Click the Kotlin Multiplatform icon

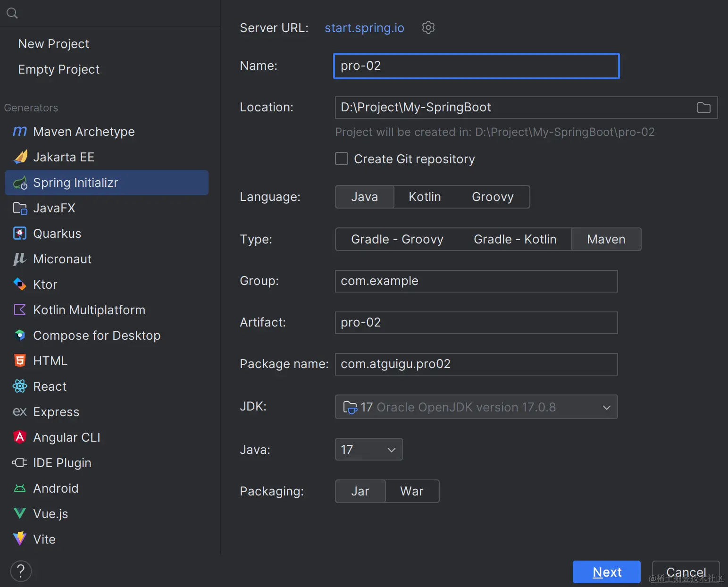(20, 310)
